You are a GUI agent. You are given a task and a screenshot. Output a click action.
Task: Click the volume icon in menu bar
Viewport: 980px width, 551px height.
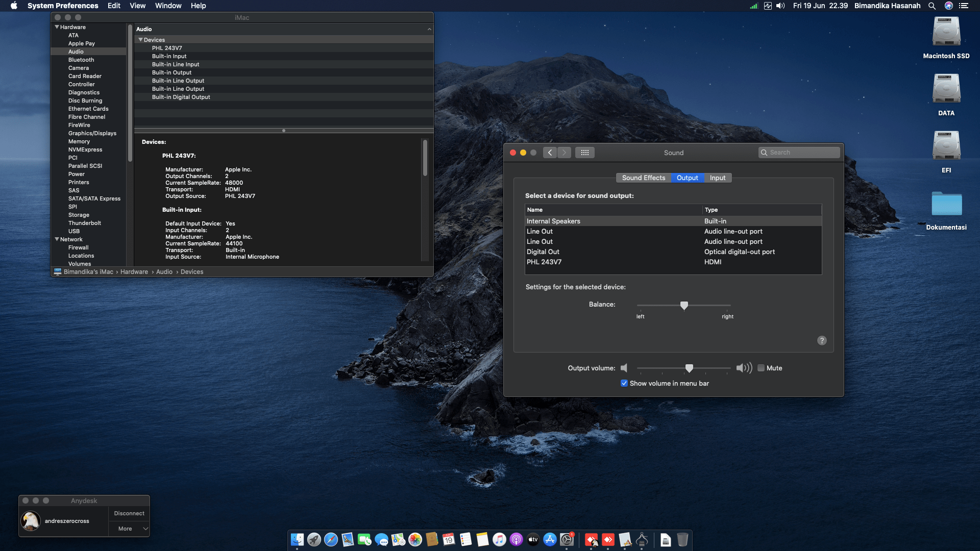click(780, 6)
